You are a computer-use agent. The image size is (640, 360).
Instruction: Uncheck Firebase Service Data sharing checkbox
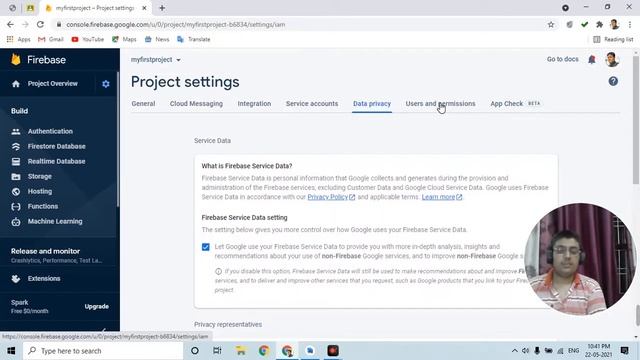click(x=206, y=247)
